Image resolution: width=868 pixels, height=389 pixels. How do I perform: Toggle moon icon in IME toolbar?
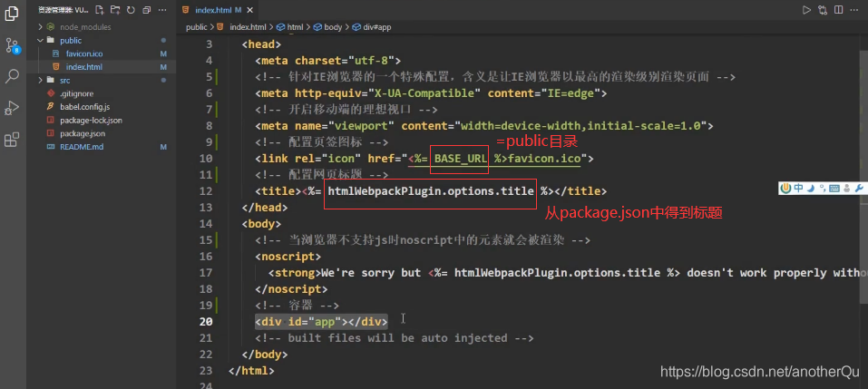click(811, 188)
